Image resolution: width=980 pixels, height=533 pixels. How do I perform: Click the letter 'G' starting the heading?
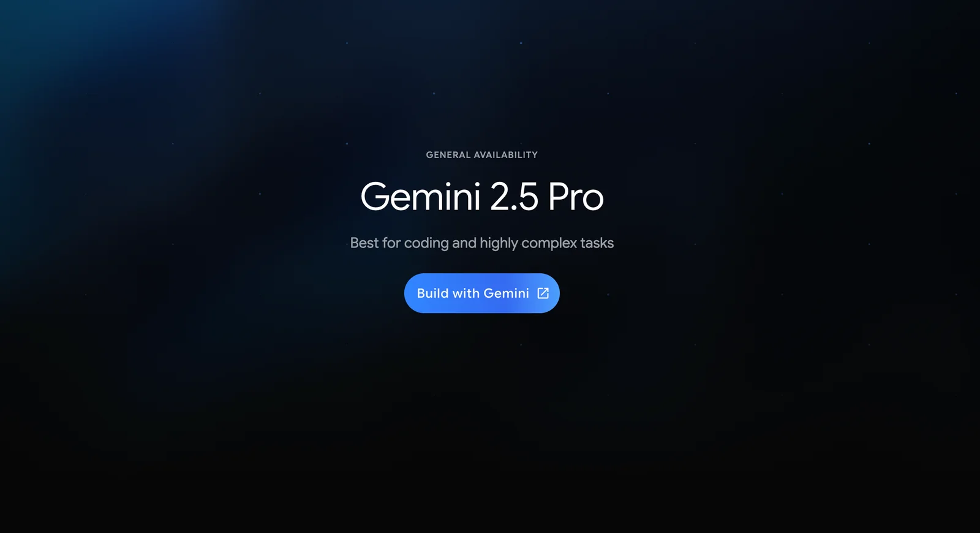(374, 197)
